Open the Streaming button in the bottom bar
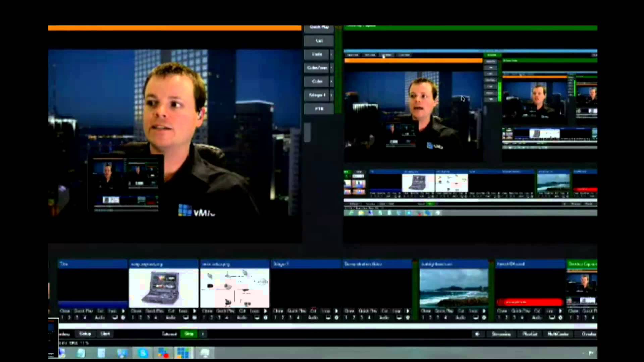Screen dimensions: 644x362 click(501, 334)
